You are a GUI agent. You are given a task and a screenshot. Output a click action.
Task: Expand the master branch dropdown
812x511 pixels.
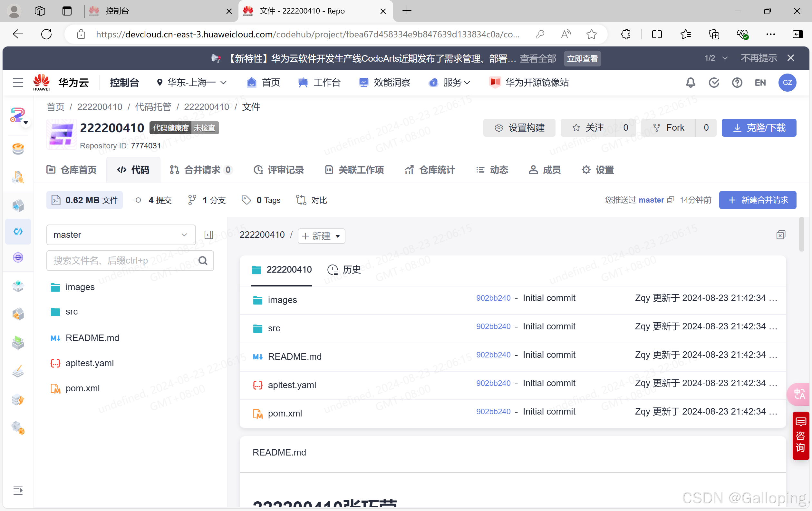[121, 235]
